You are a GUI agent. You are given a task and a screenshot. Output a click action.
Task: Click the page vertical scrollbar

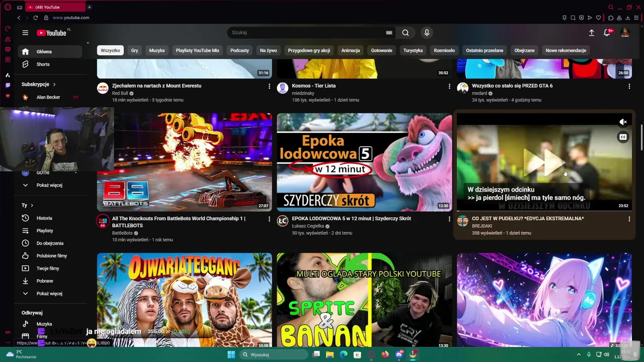pyautogui.click(x=641, y=137)
